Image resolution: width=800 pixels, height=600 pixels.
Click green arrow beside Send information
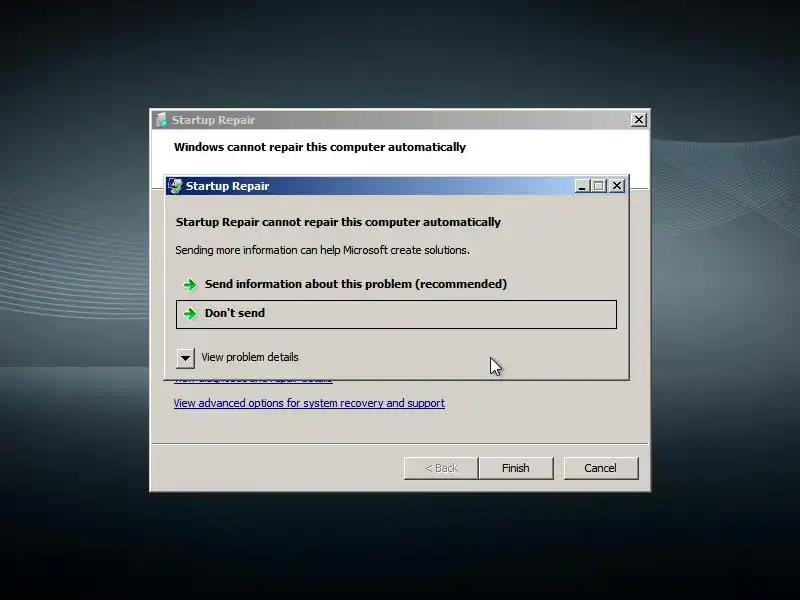(x=190, y=285)
